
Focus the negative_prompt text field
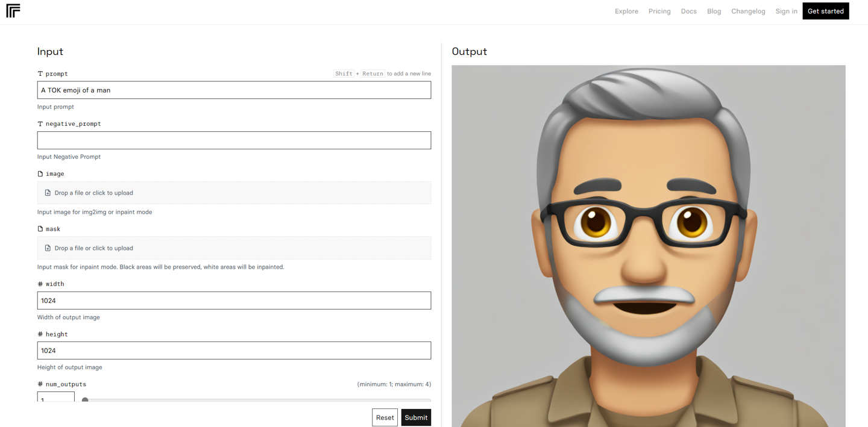click(x=234, y=140)
